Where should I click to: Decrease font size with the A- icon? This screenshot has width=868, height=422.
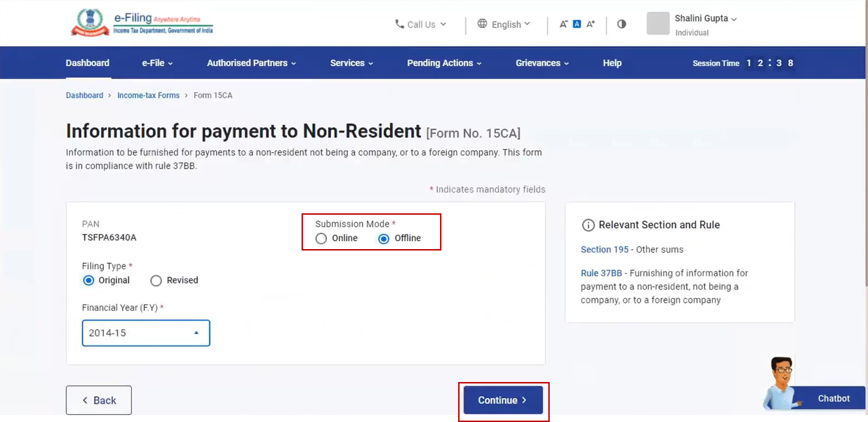[563, 24]
